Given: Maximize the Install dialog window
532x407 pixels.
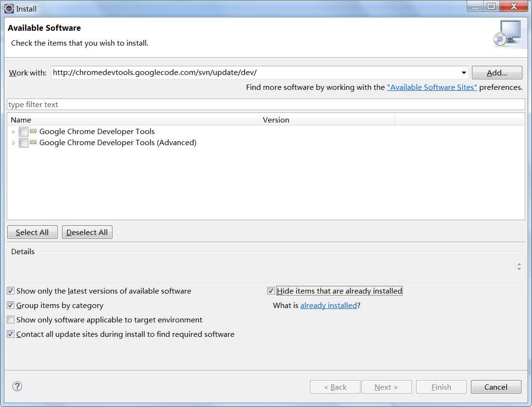Looking at the screenshot, I should 491,6.
